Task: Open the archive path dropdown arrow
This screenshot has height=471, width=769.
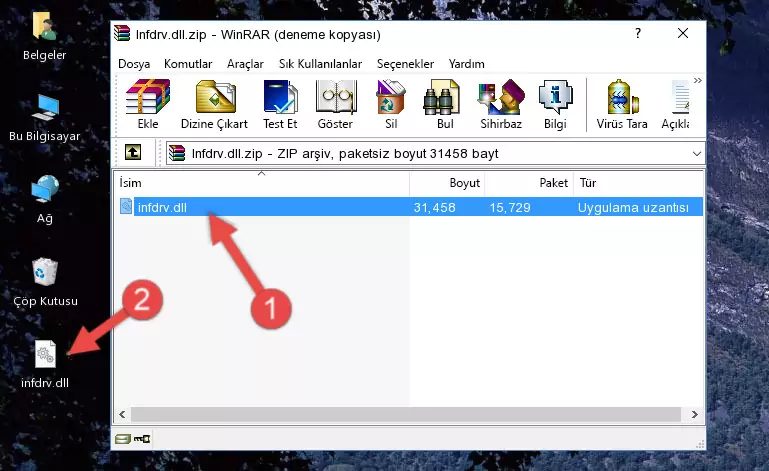Action: tap(696, 154)
